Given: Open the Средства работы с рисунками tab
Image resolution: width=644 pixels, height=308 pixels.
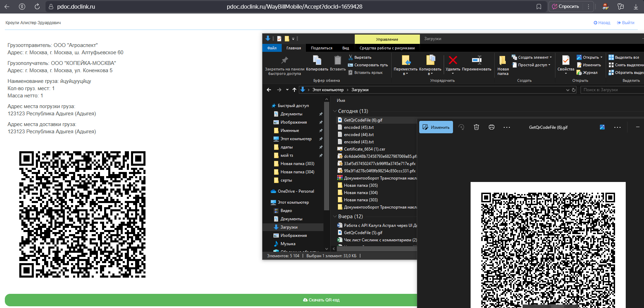Looking at the screenshot, I should pyautogui.click(x=387, y=48).
